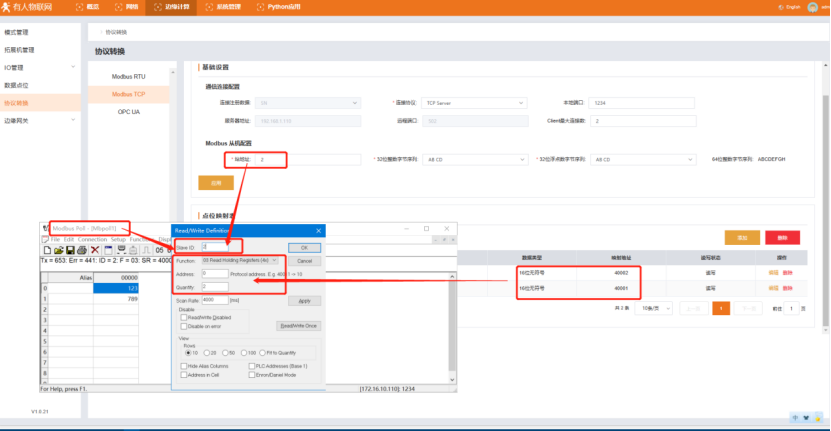
Task: Click the Print icon in Modbus Poll toolbar
Action: [x=81, y=250]
